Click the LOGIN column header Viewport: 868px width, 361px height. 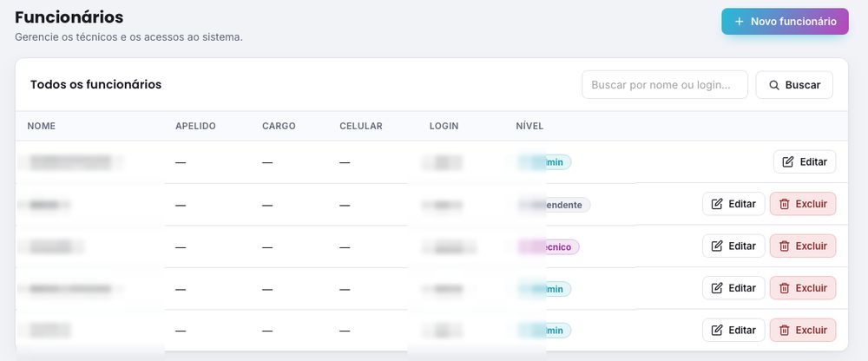(444, 126)
